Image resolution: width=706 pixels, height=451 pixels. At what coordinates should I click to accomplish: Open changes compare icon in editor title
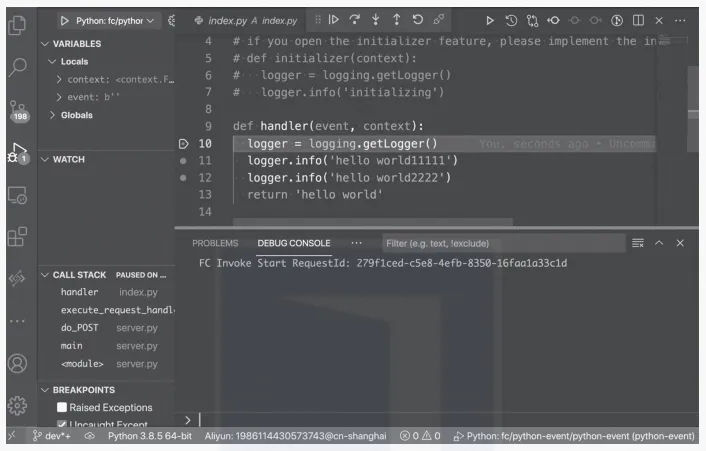tap(532, 21)
